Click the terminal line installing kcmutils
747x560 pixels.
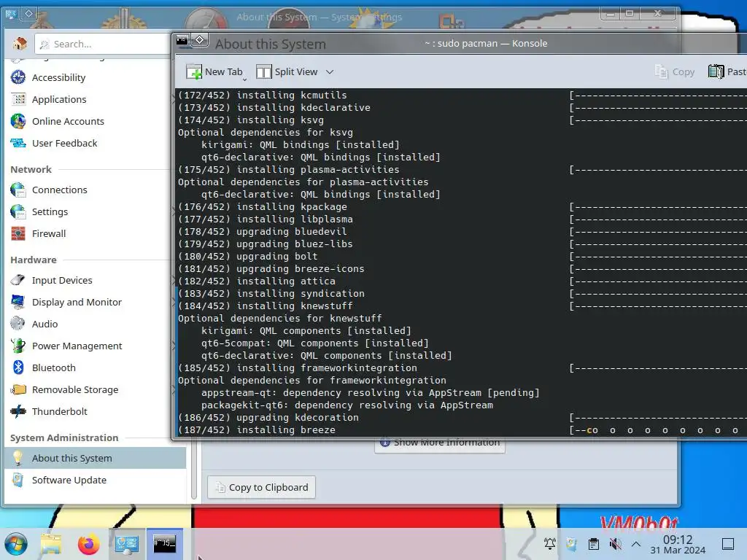click(263, 96)
